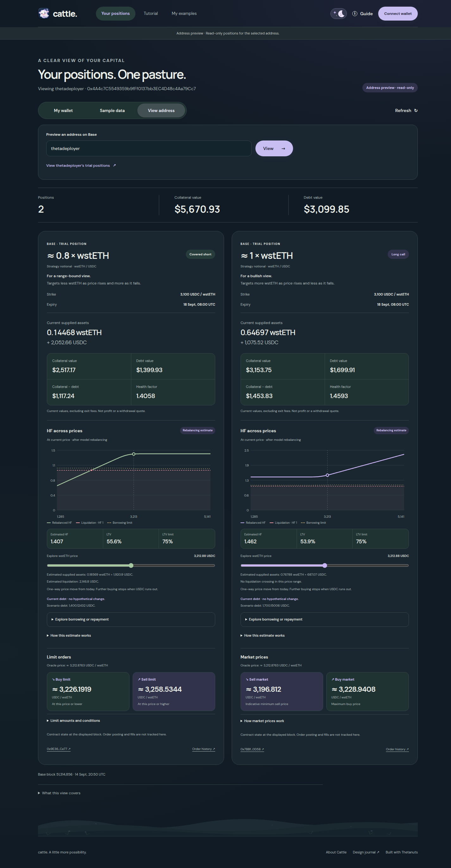Click the address input field containing thetadeployer
Screen dimensions: 451x868
tap(149, 148)
